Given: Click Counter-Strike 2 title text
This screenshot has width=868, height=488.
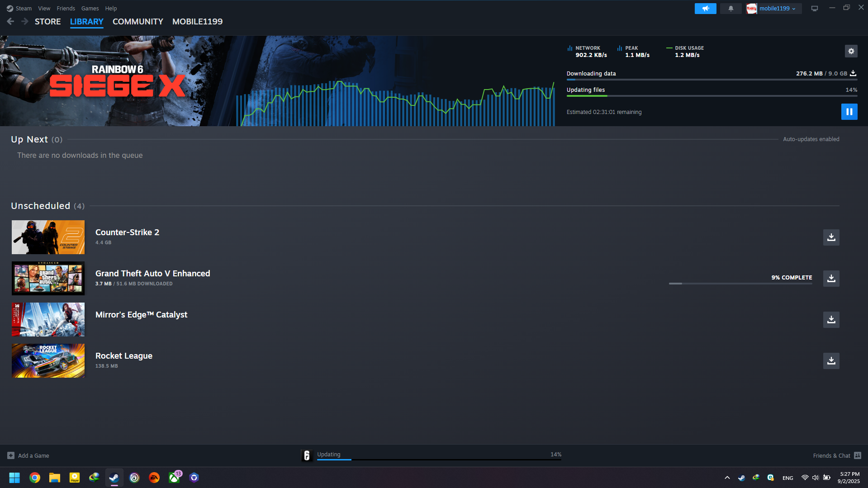Looking at the screenshot, I should (127, 232).
